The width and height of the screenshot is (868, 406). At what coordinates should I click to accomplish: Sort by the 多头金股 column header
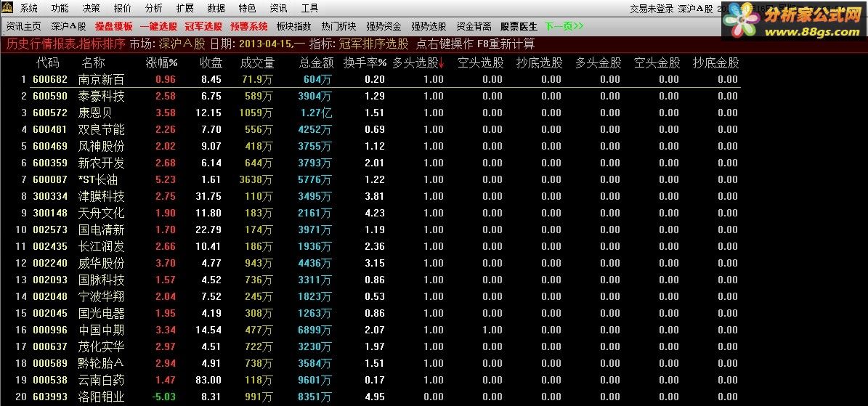(599, 63)
